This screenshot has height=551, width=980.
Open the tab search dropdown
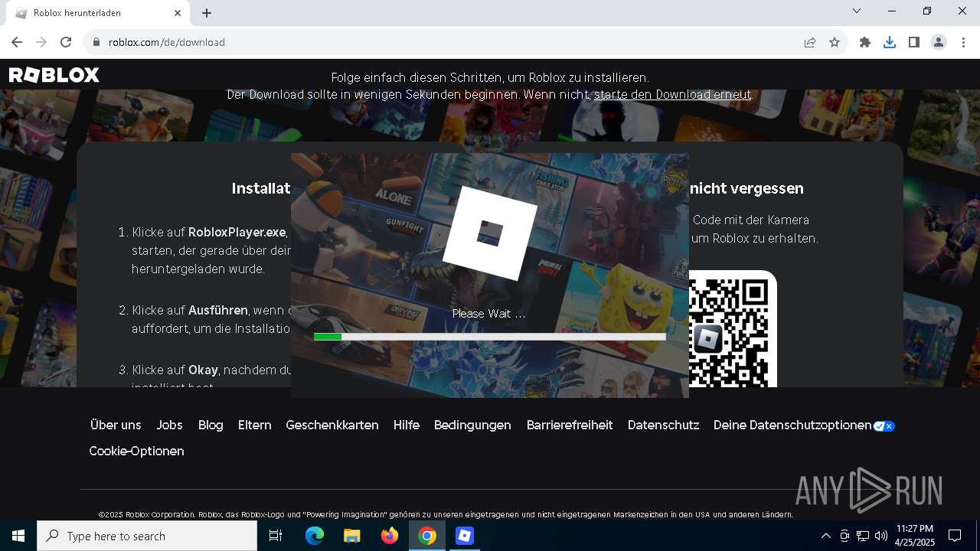[x=857, y=11]
